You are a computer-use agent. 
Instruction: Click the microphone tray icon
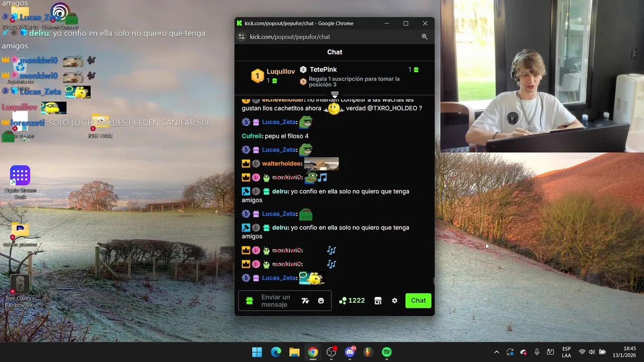(x=537, y=352)
